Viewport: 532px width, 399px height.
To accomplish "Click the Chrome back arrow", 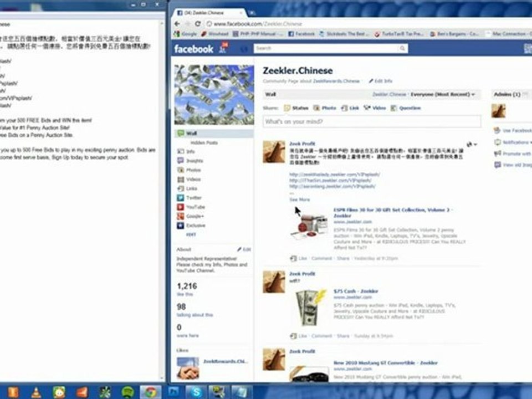I will 177,24.
